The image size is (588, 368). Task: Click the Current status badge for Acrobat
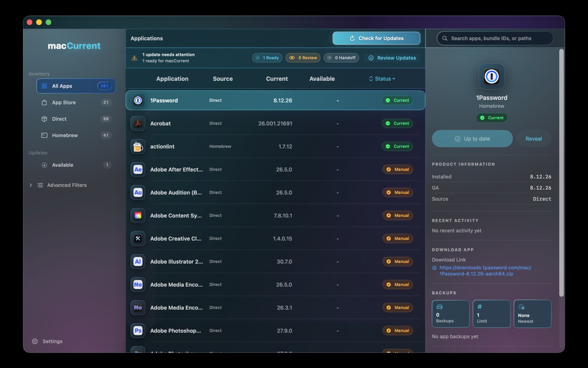[397, 124]
